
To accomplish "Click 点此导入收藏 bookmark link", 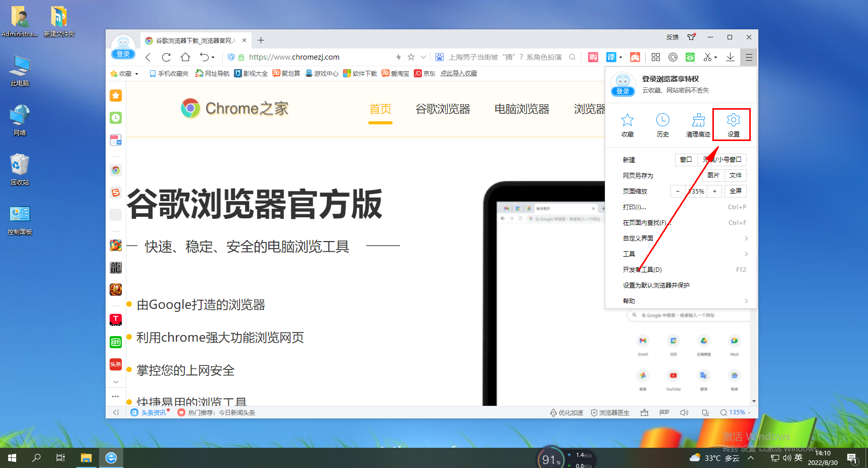I will click(459, 74).
